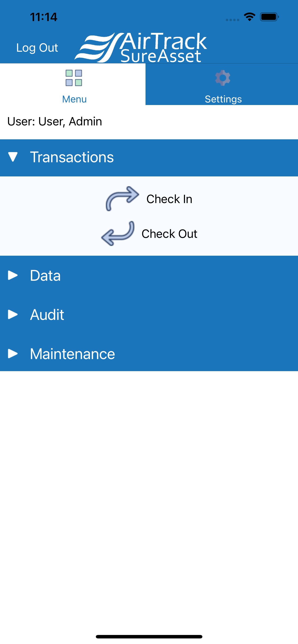The height and width of the screenshot is (644, 298).
Task: Tap the Transactions section header text
Action: pos(72,157)
